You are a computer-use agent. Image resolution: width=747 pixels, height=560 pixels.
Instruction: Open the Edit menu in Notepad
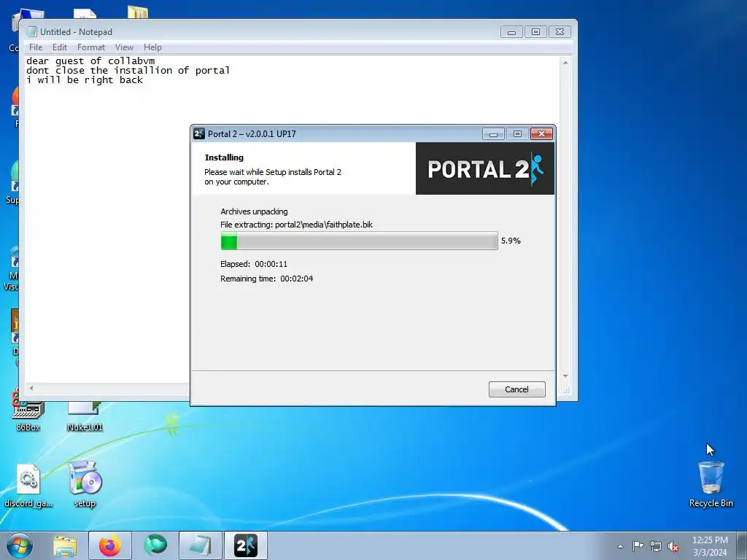coord(60,47)
